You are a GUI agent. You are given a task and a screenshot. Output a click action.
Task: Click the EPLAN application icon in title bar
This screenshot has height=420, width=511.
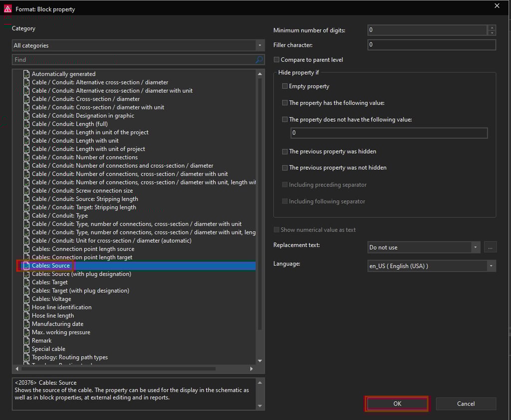click(x=7, y=9)
